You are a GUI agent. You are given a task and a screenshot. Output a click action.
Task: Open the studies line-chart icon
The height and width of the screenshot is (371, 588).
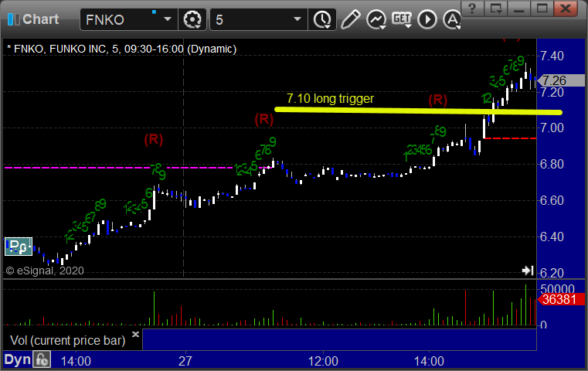pos(376,19)
